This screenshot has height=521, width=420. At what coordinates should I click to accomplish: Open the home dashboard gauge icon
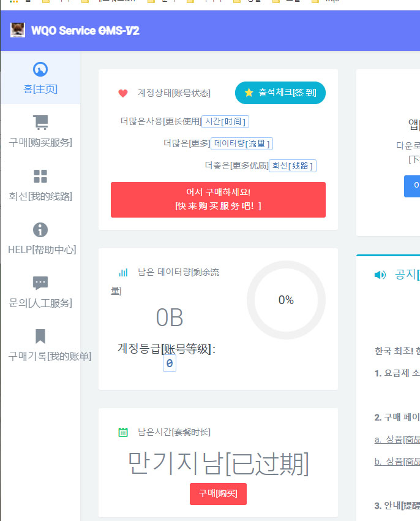pos(40,69)
